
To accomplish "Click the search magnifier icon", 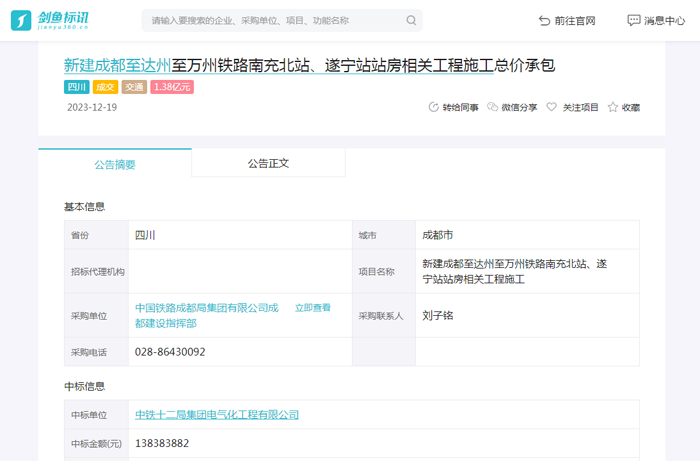I will tap(411, 20).
